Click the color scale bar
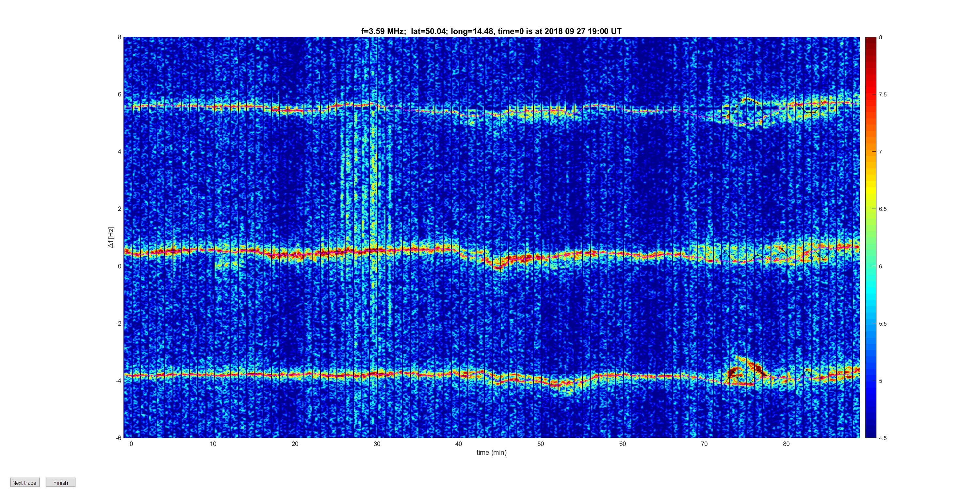Viewport: 980px width, 492px height. coord(871,237)
